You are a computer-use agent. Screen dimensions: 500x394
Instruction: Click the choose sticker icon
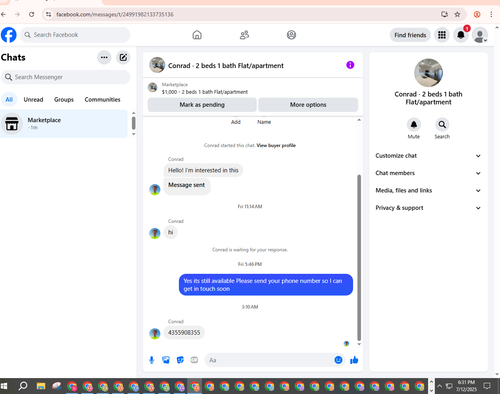tap(180, 360)
